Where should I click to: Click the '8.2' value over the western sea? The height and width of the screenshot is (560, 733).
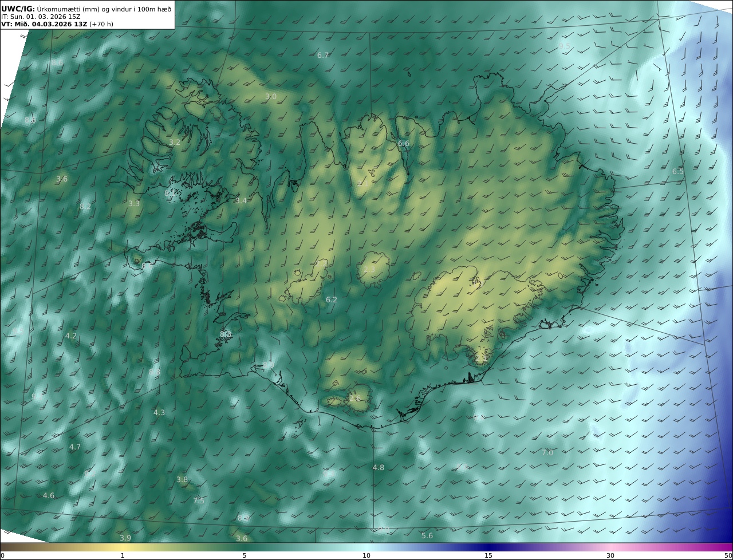[x=85, y=207]
